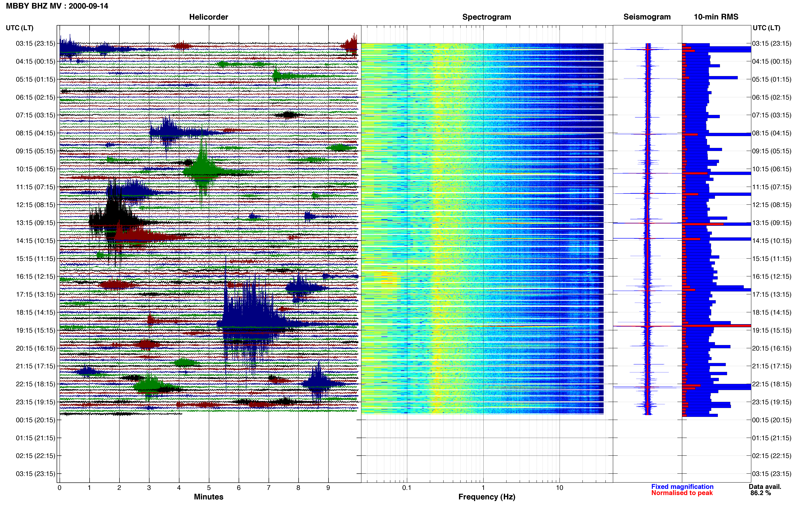
Task: Click left time label 16:15 (12:15)
Action: pos(35,276)
